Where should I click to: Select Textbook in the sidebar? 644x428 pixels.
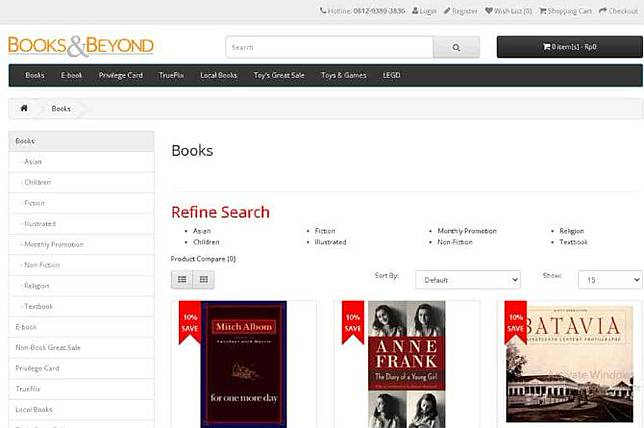click(x=81, y=306)
